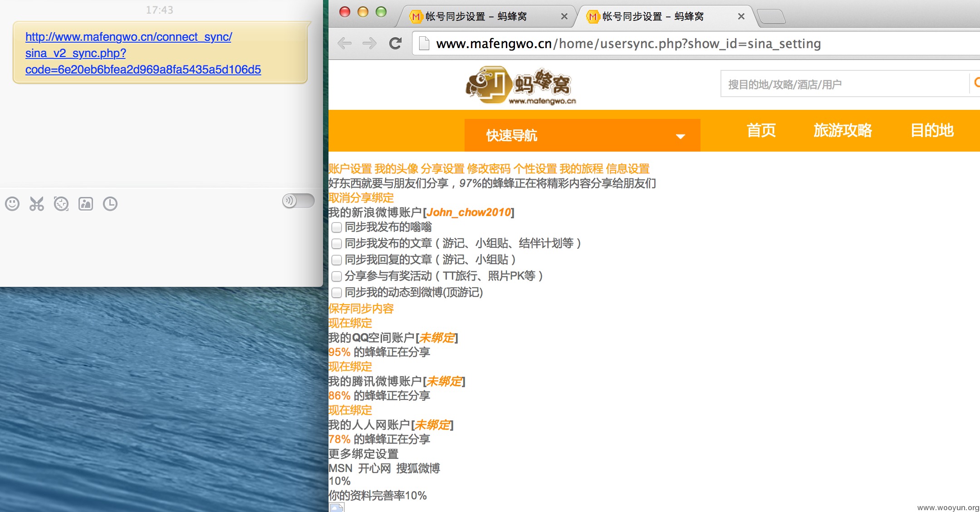The image size is (980, 512).
Task: Open 信息设置 link
Action: (x=627, y=169)
